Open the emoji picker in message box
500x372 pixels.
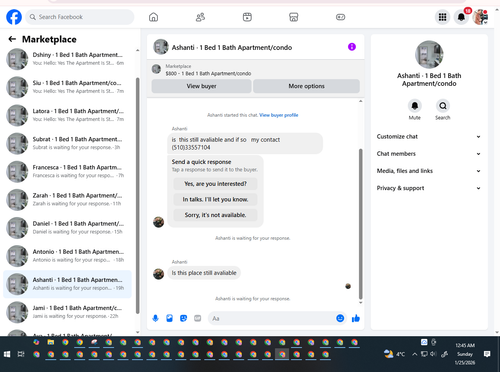[340, 318]
